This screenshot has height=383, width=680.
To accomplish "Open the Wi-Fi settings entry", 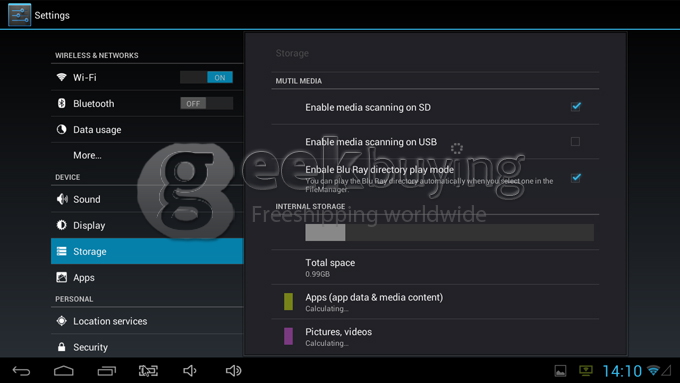I will point(147,78).
